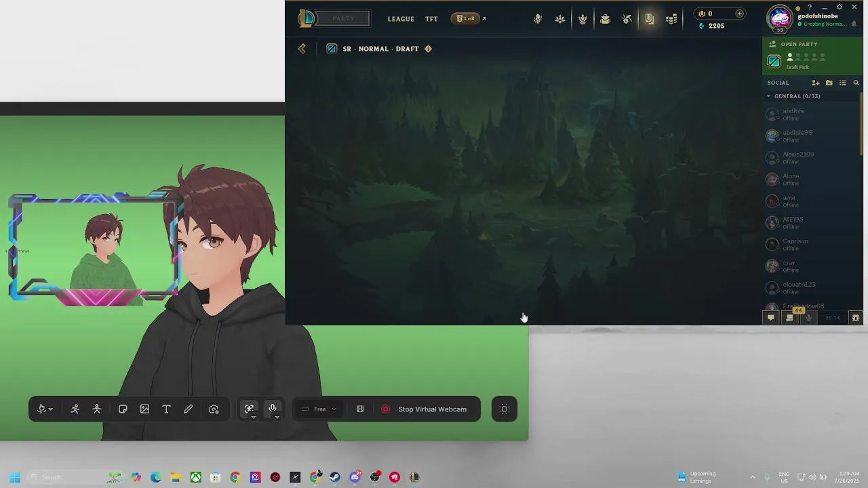
Task: Select the standing pose icon in webcam toolbar
Action: (97, 409)
